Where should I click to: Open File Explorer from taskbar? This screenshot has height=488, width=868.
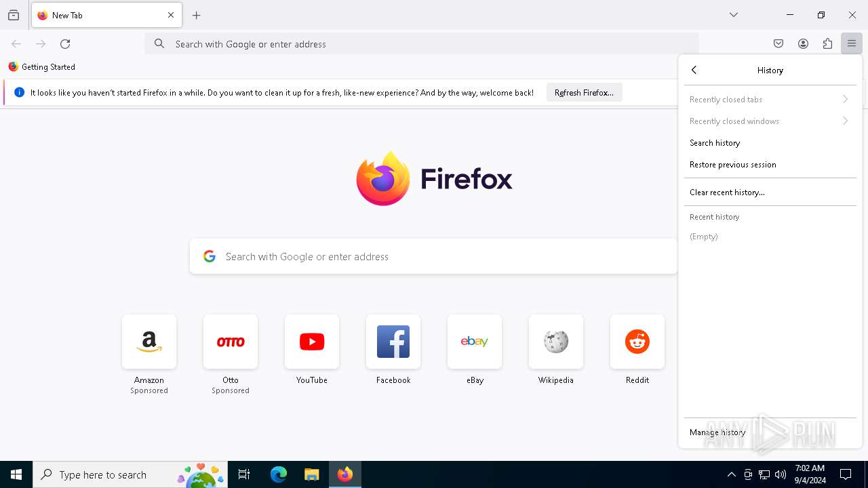click(x=312, y=474)
